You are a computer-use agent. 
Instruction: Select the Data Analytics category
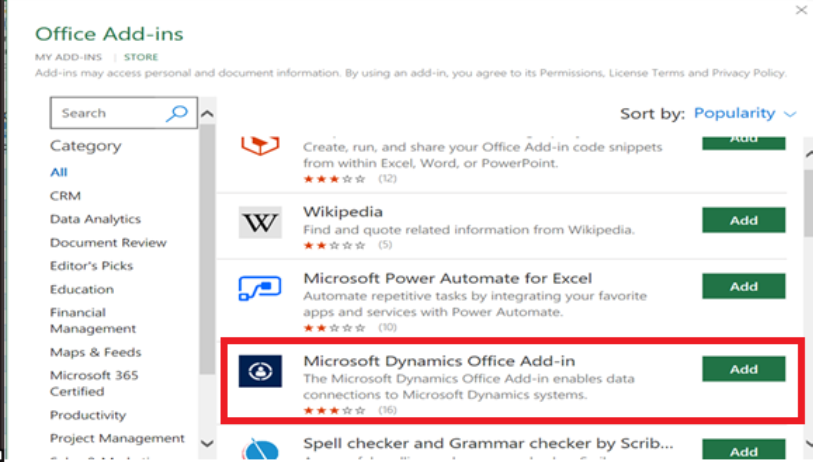95,219
